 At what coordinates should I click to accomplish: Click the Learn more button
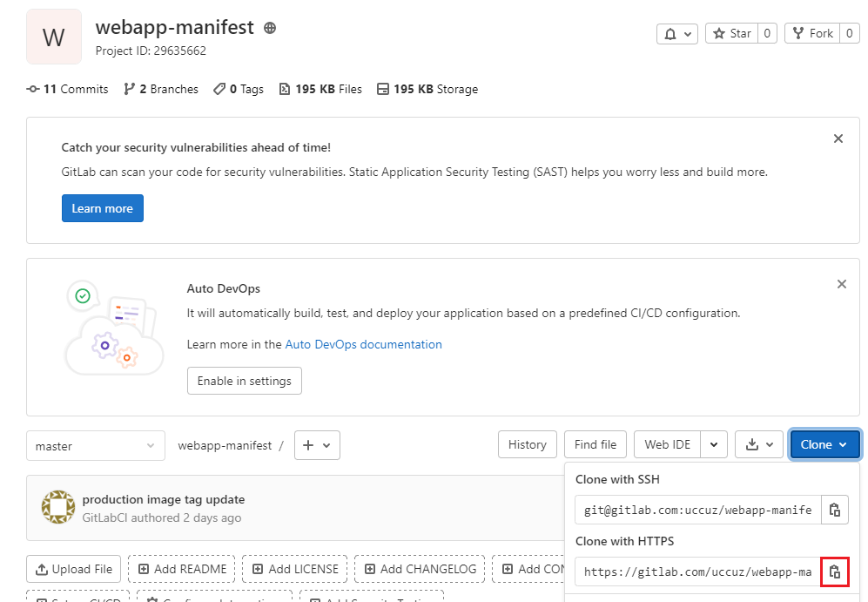102,208
